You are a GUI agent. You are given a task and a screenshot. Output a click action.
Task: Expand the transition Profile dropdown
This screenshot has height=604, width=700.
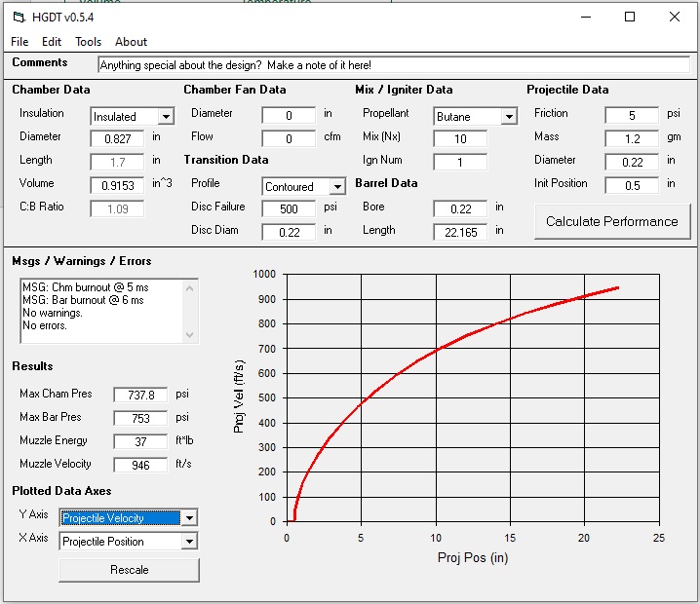tap(337, 186)
